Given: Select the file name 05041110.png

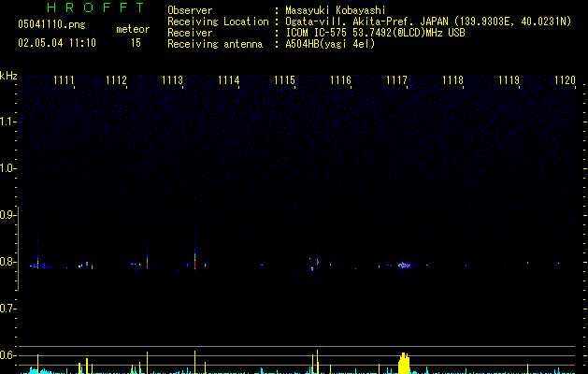Looking at the screenshot, I should tap(51, 24).
